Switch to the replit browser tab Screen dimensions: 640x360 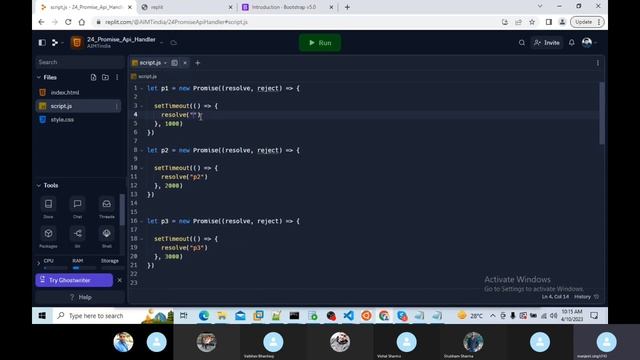(x=187, y=7)
